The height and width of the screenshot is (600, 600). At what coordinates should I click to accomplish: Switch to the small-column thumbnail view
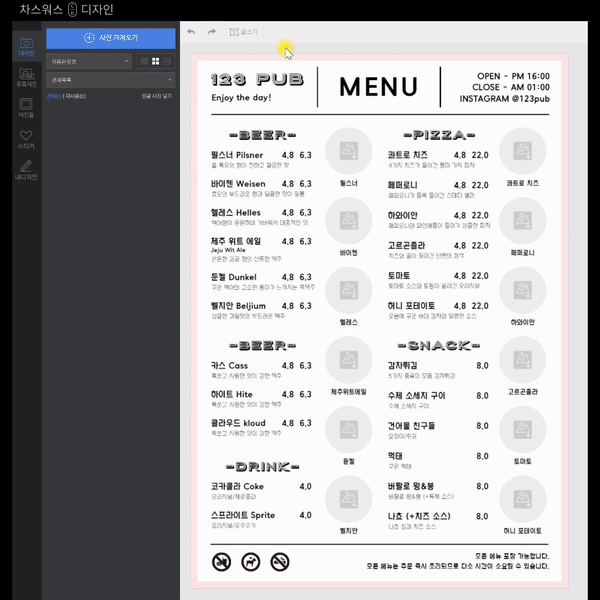pyautogui.click(x=144, y=61)
